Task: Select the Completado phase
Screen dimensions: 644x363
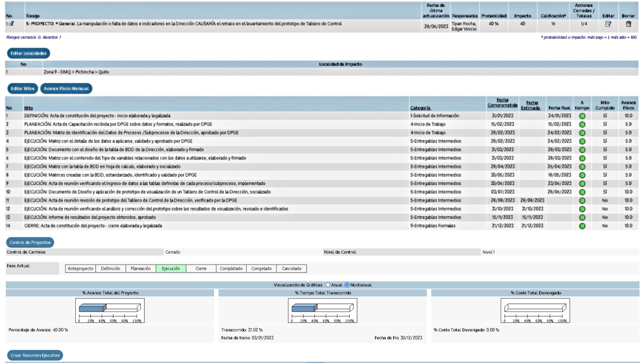Action: tap(231, 268)
